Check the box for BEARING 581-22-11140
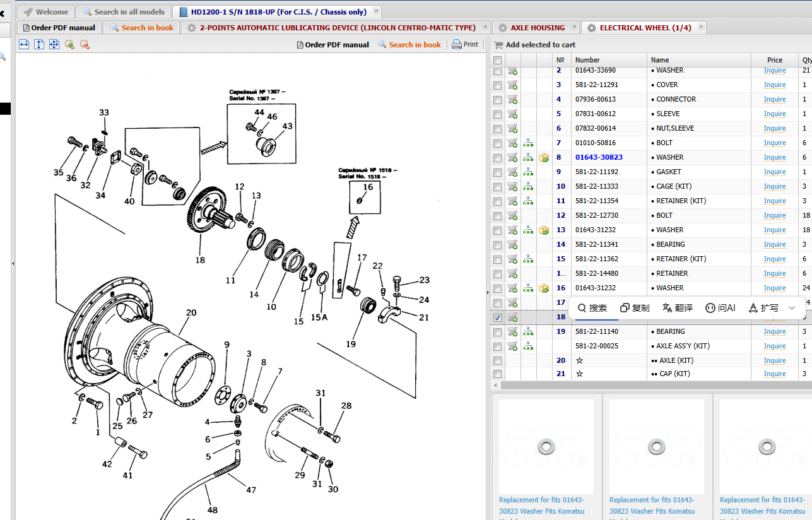The height and width of the screenshot is (520, 812). (x=498, y=332)
